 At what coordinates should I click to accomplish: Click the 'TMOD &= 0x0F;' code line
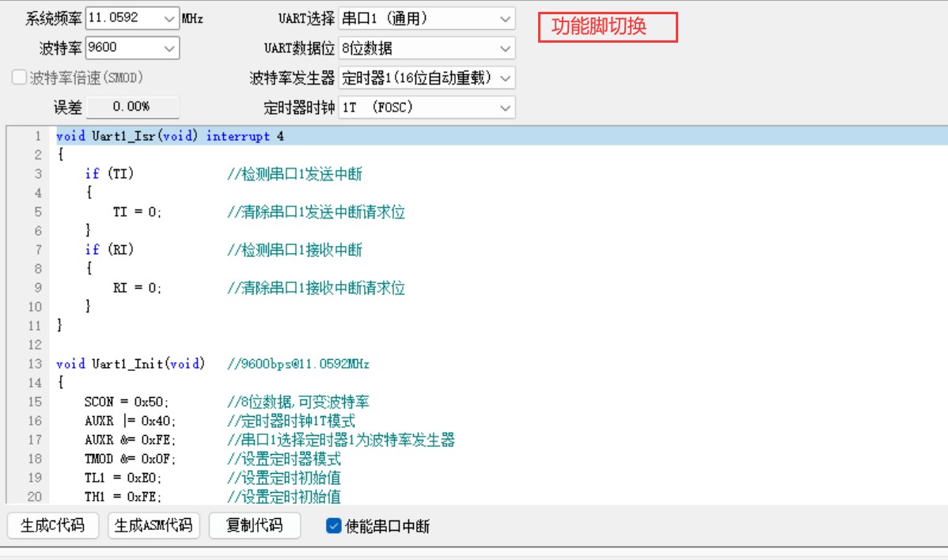(x=130, y=459)
